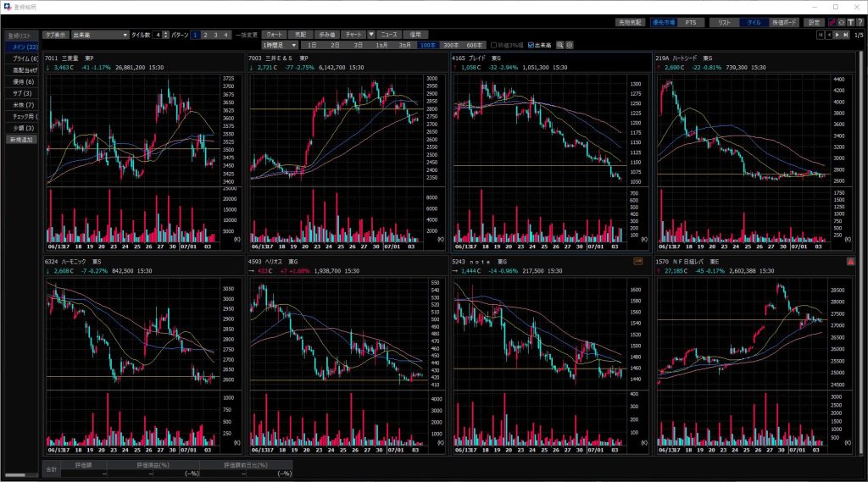Skip to the last tile page
The image size is (868, 482).
click(x=846, y=35)
